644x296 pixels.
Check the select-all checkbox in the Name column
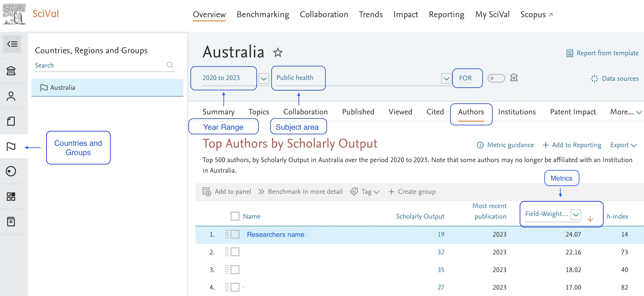point(235,216)
